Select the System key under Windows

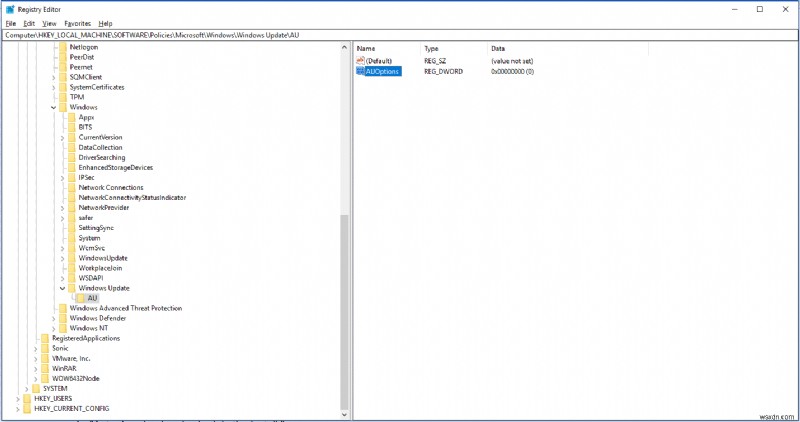(x=89, y=238)
